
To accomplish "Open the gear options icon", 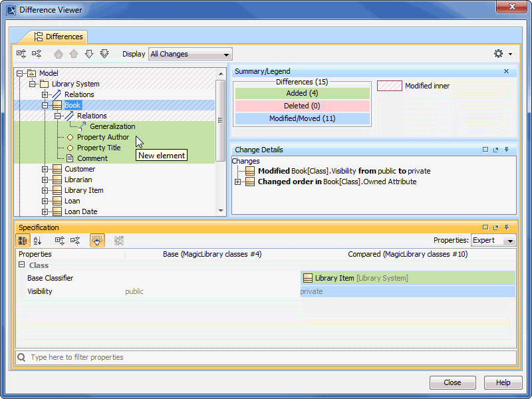I will pyautogui.click(x=498, y=54).
